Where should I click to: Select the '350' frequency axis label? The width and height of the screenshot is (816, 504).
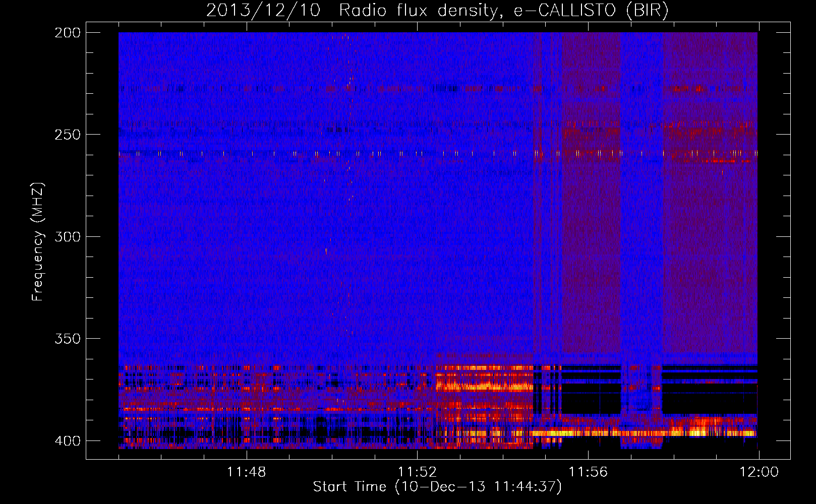coord(67,339)
